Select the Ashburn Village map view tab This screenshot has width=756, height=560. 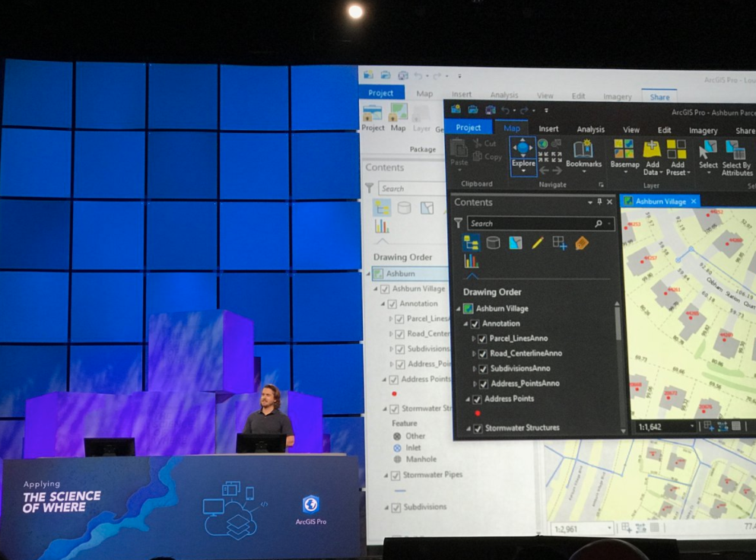660,202
